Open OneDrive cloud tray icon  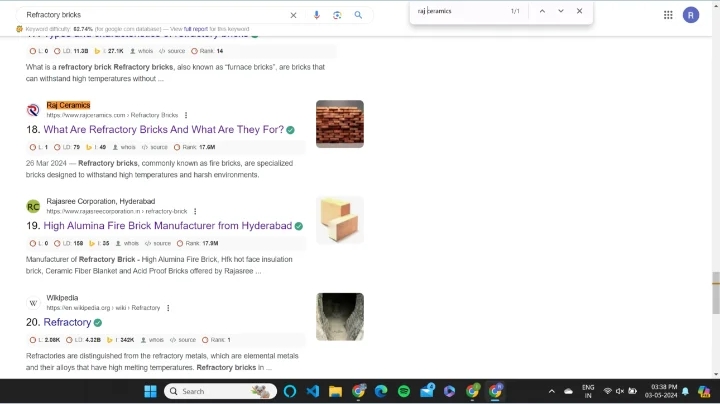[x=568, y=392]
